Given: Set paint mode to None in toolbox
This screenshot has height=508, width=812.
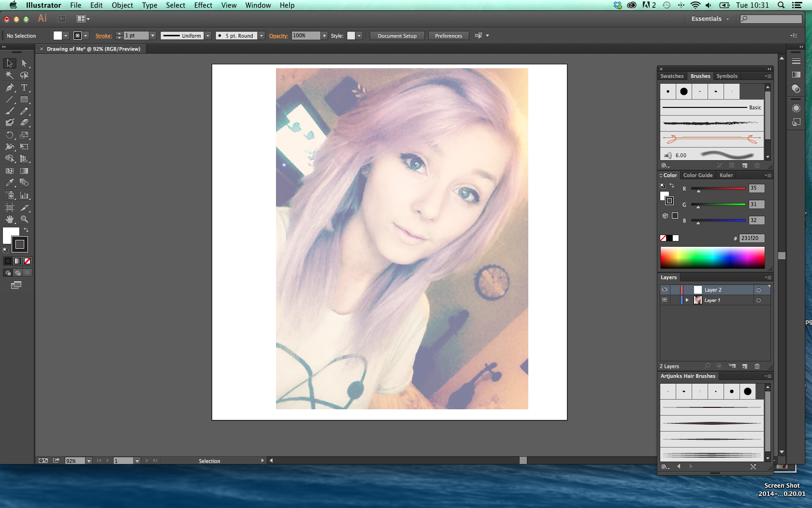Looking at the screenshot, I should pos(28,261).
